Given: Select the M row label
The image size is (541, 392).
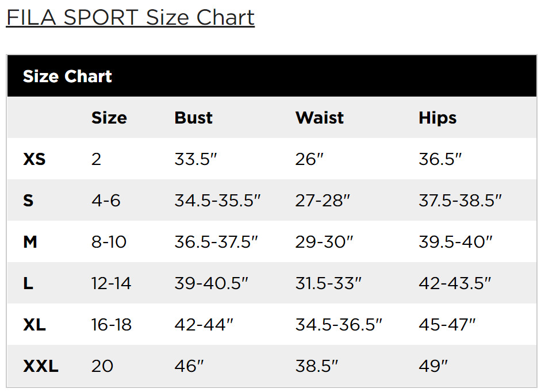Looking at the screenshot, I should 30,242.
